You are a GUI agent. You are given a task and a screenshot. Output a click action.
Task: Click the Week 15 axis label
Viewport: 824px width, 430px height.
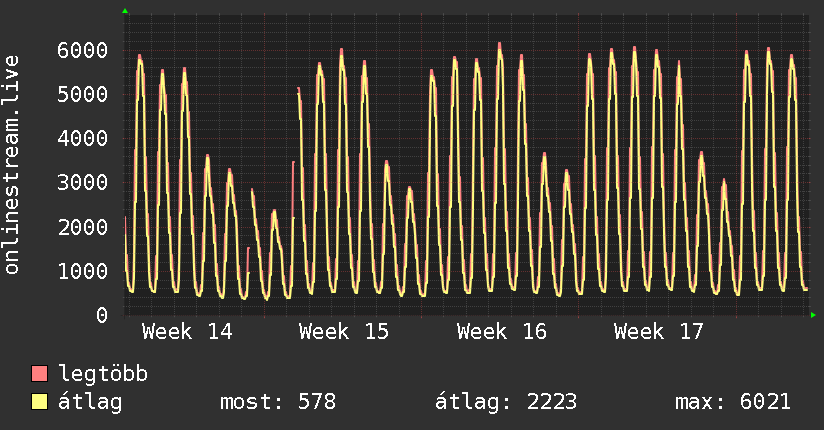tap(344, 332)
